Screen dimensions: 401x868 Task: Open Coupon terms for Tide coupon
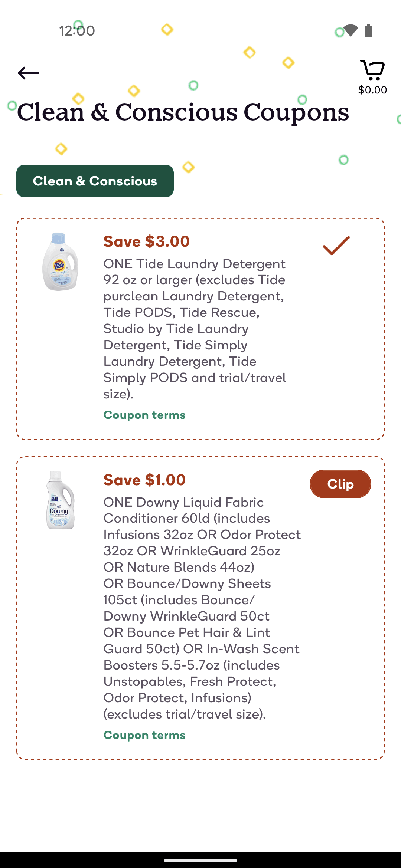(144, 415)
